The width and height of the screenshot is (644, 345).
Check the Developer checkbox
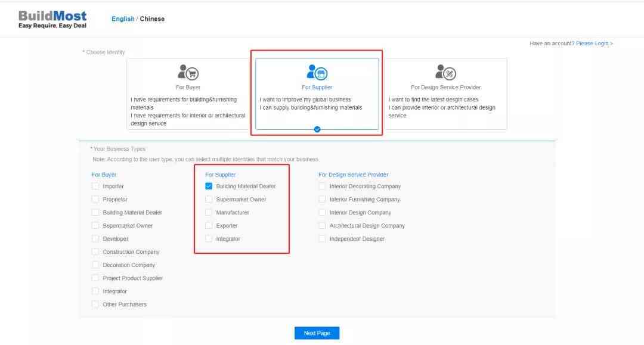pyautogui.click(x=95, y=239)
